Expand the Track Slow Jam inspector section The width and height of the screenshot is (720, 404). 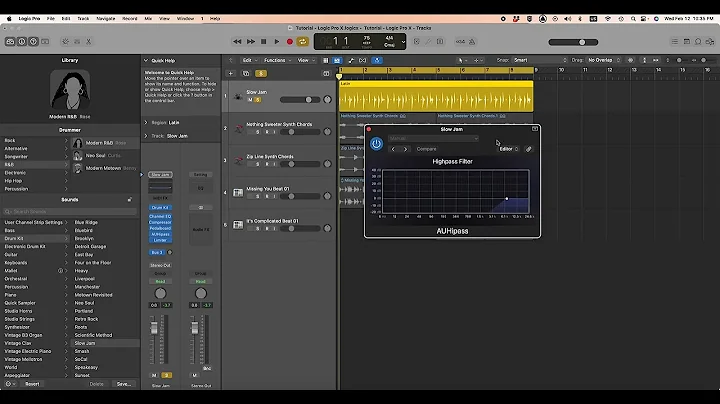coord(146,136)
